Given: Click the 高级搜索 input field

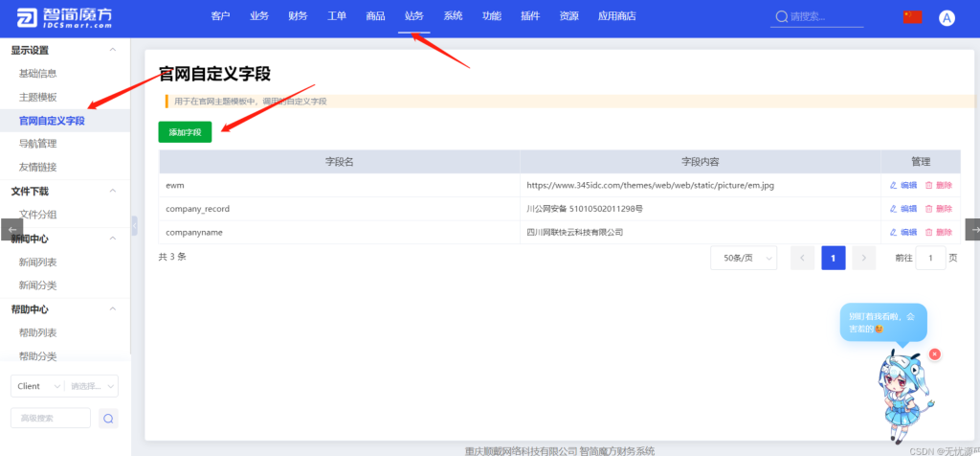Looking at the screenshot, I should coord(51,419).
